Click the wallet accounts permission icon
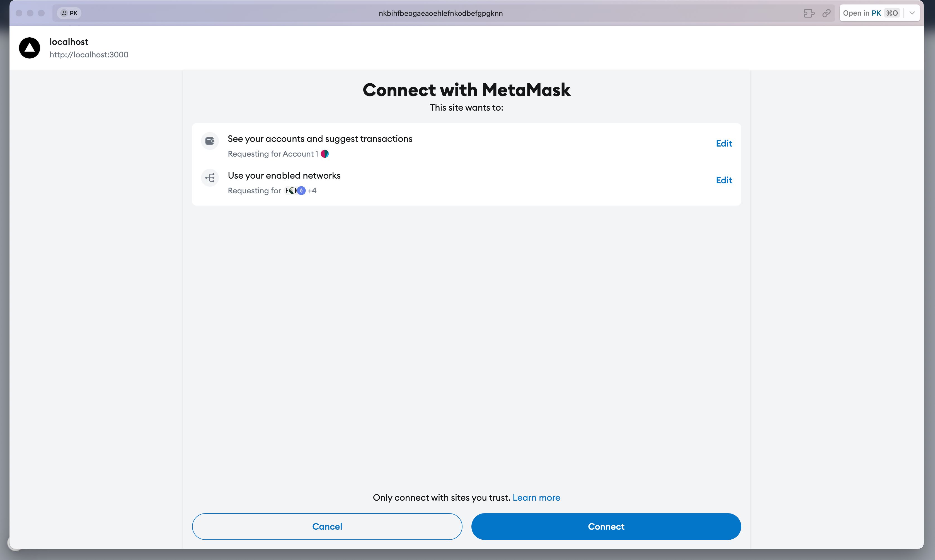935x560 pixels. tap(210, 141)
